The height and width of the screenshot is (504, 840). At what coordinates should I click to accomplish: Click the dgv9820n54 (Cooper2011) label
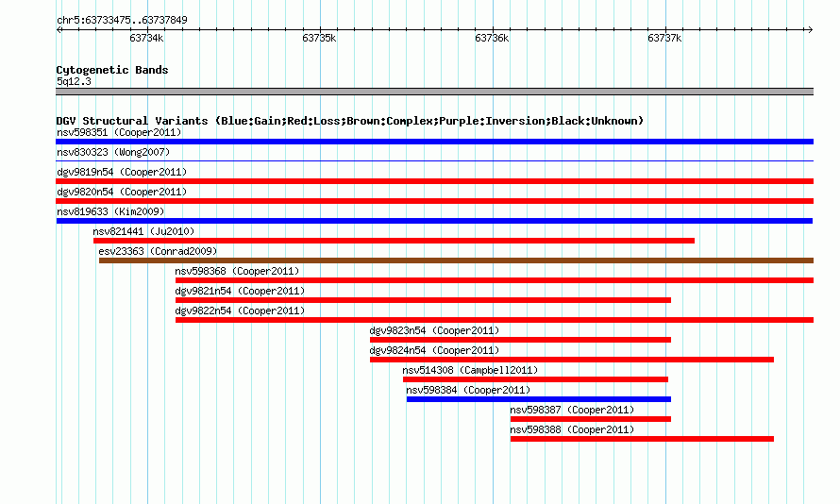click(x=122, y=192)
